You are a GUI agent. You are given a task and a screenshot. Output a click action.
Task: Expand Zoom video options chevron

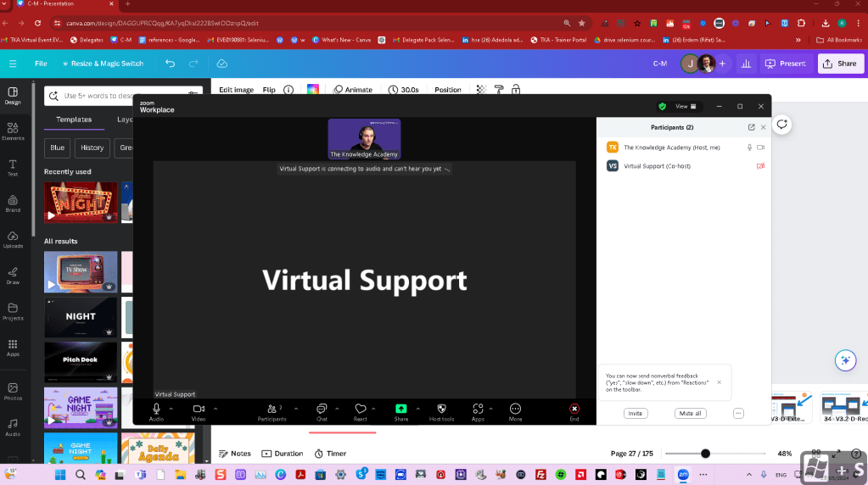click(216, 409)
